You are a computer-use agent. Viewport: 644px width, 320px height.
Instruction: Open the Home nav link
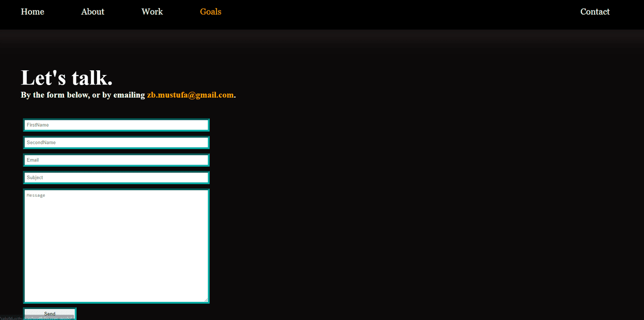33,12
